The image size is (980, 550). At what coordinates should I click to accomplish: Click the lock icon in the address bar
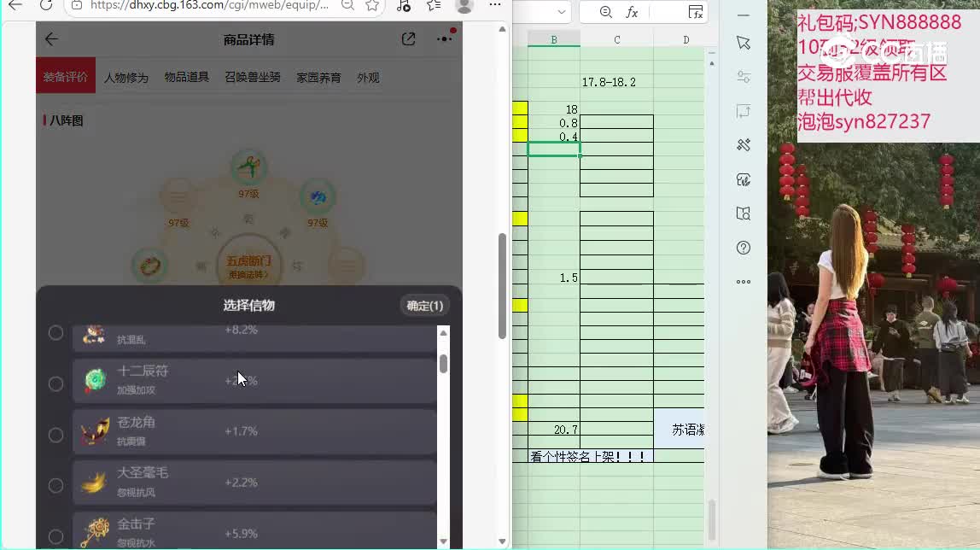76,5
